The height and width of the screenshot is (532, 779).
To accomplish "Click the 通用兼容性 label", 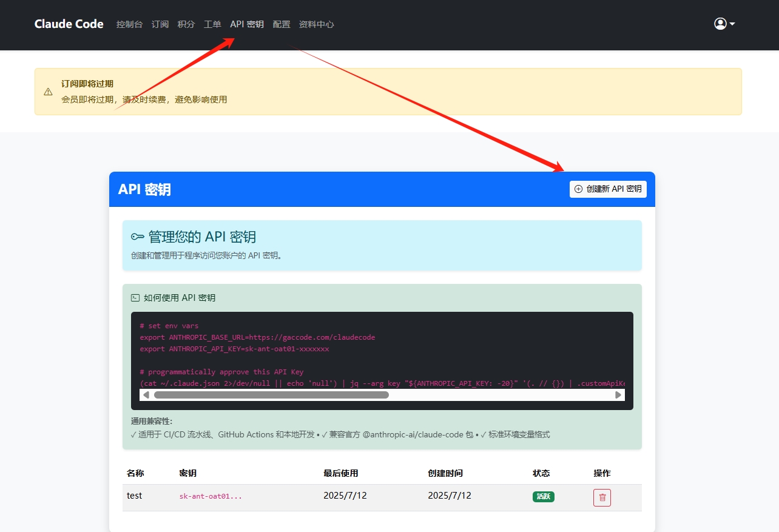I will (x=152, y=421).
